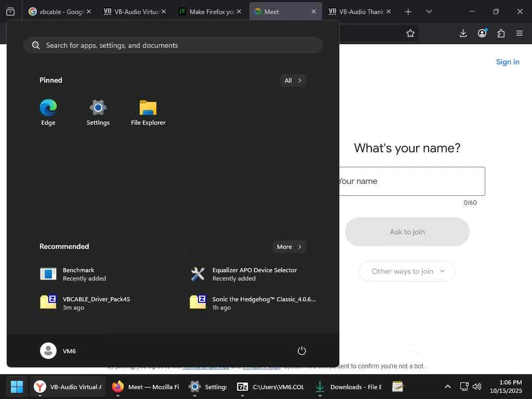Open the Benchmark recommended item
The image size is (532, 399).
tap(73, 274)
